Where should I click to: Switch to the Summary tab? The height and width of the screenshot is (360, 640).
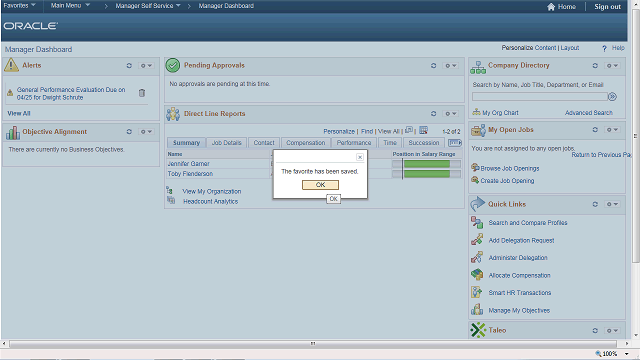click(186, 142)
